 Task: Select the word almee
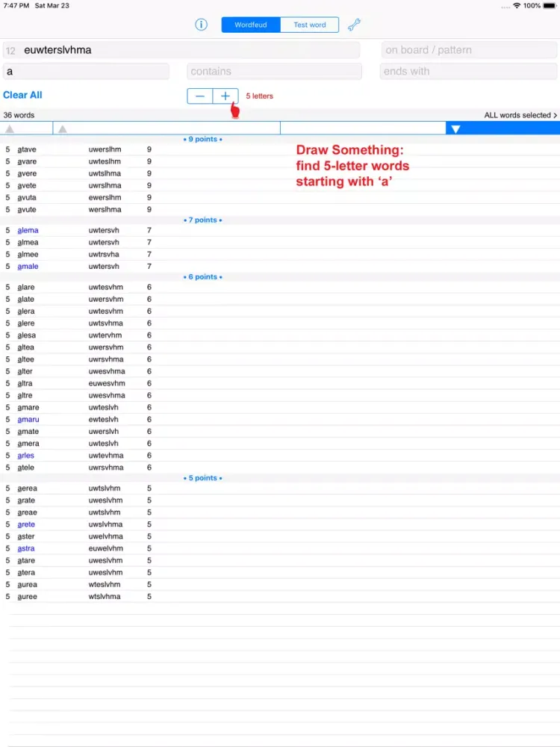pyautogui.click(x=28, y=255)
